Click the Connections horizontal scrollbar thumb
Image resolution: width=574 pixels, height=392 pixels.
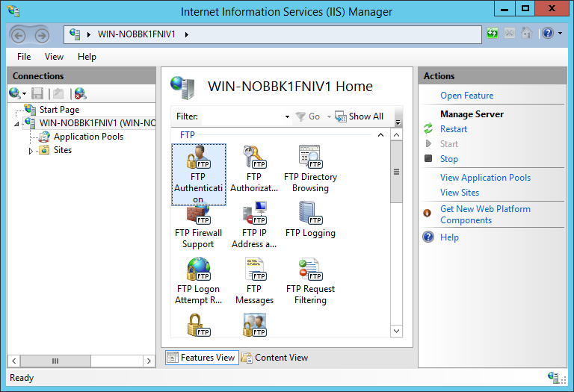[x=55, y=361]
